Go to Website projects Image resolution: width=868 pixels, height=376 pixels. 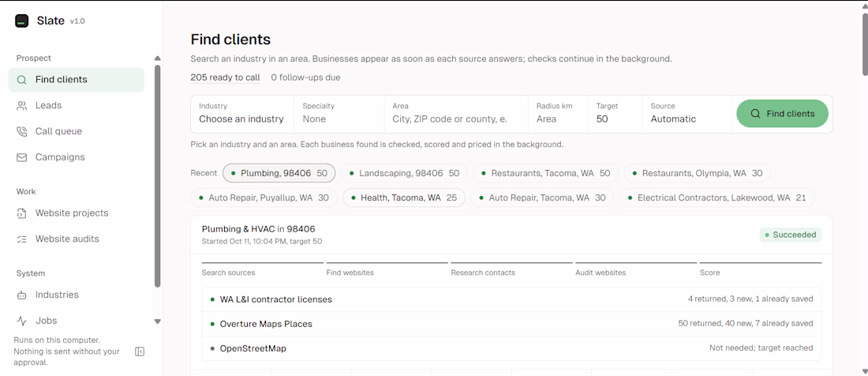coord(76,213)
